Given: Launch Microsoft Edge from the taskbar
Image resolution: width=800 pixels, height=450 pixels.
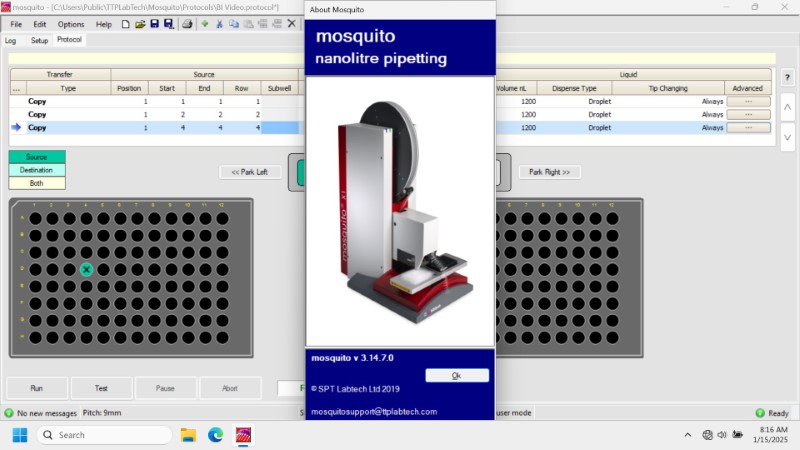Looking at the screenshot, I should tap(215, 435).
